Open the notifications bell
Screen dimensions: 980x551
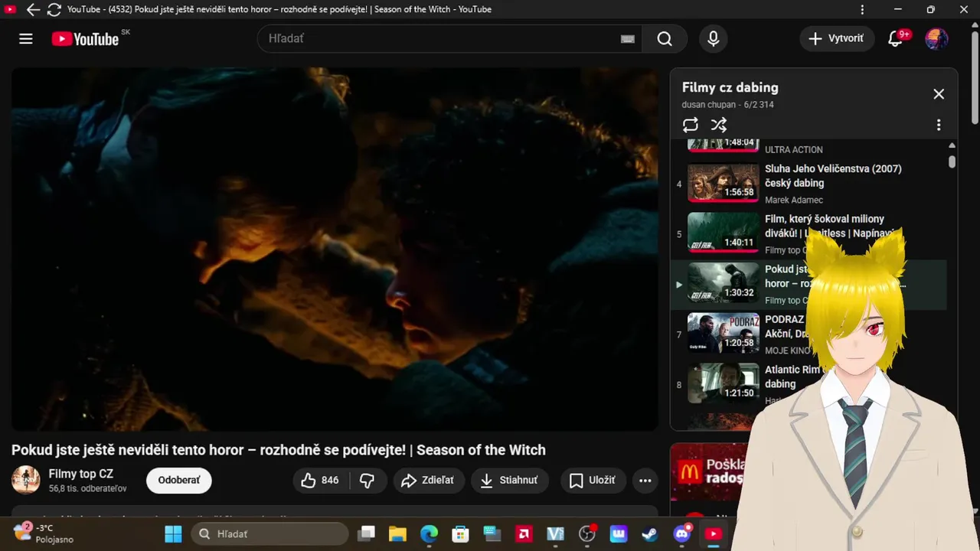click(x=896, y=39)
